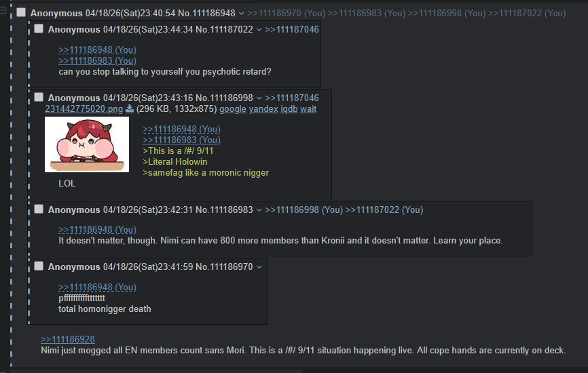This screenshot has width=588, height=373.
Task: Follow backlink >>111187046 on post 111187022
Action: coord(292,30)
